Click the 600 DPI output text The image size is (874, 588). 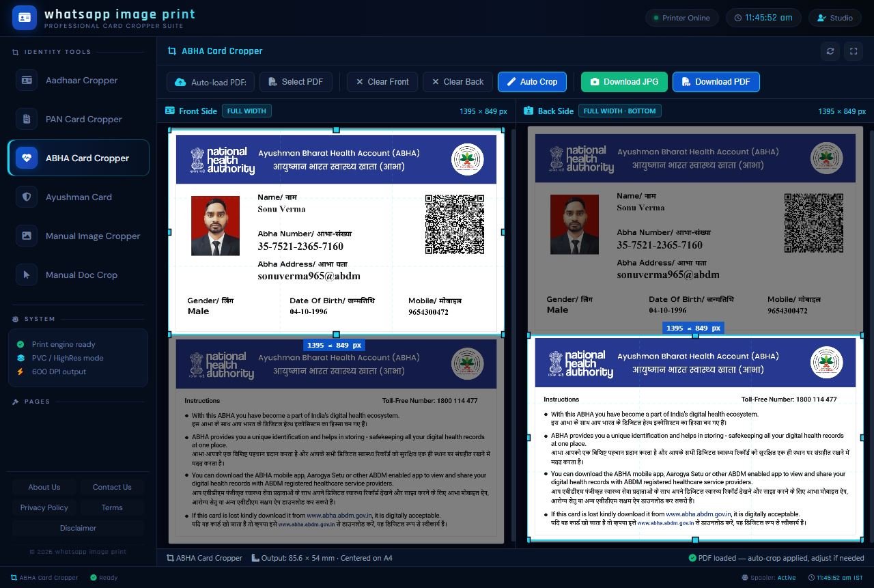point(59,372)
